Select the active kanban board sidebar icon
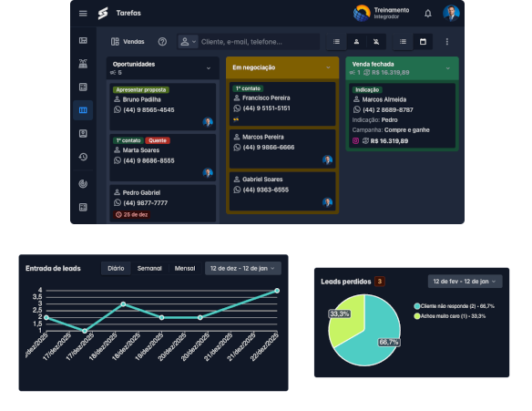 (x=83, y=110)
